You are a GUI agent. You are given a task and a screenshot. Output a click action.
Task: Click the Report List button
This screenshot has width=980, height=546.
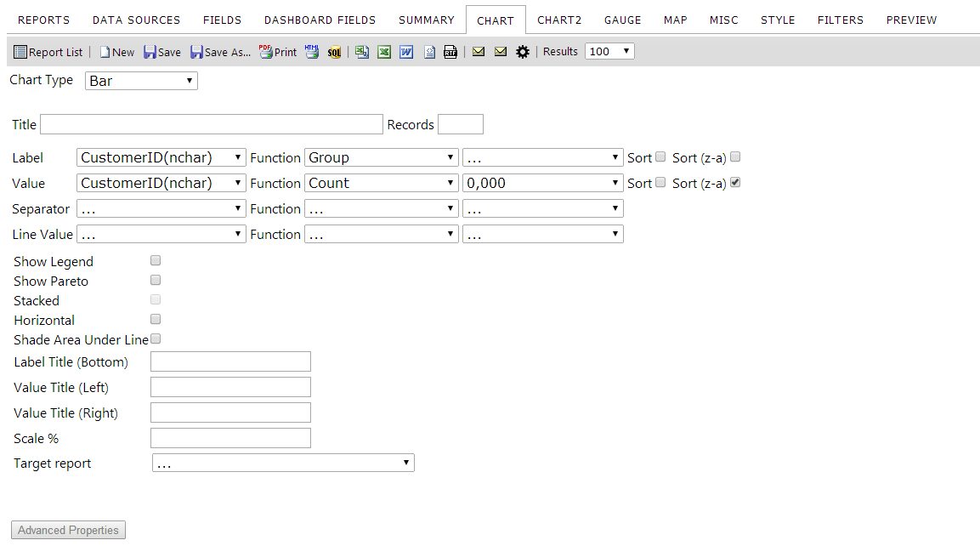click(48, 52)
